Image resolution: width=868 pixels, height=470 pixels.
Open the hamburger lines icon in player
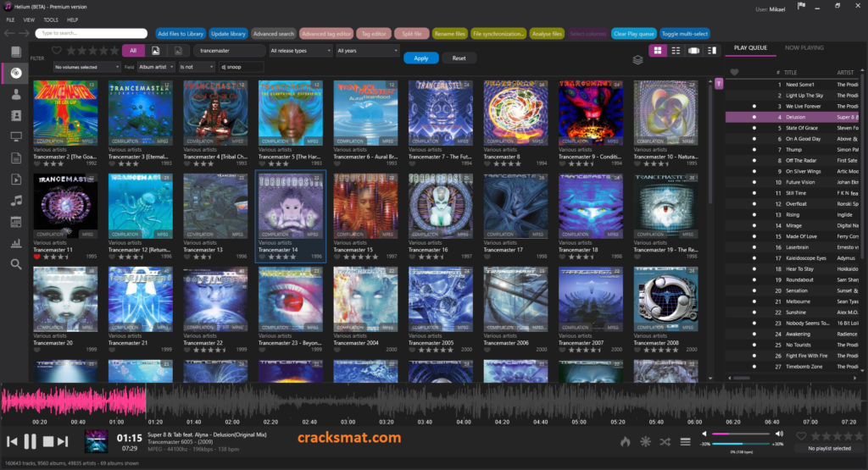tap(685, 441)
